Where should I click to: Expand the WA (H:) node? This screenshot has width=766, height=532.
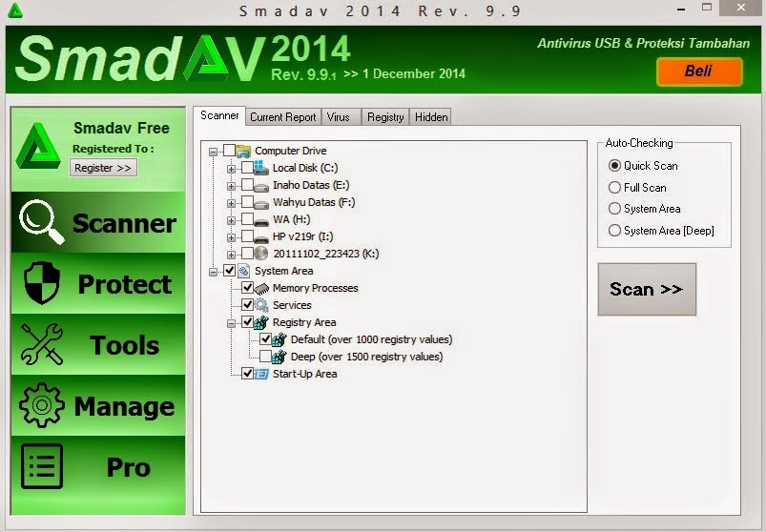click(231, 220)
